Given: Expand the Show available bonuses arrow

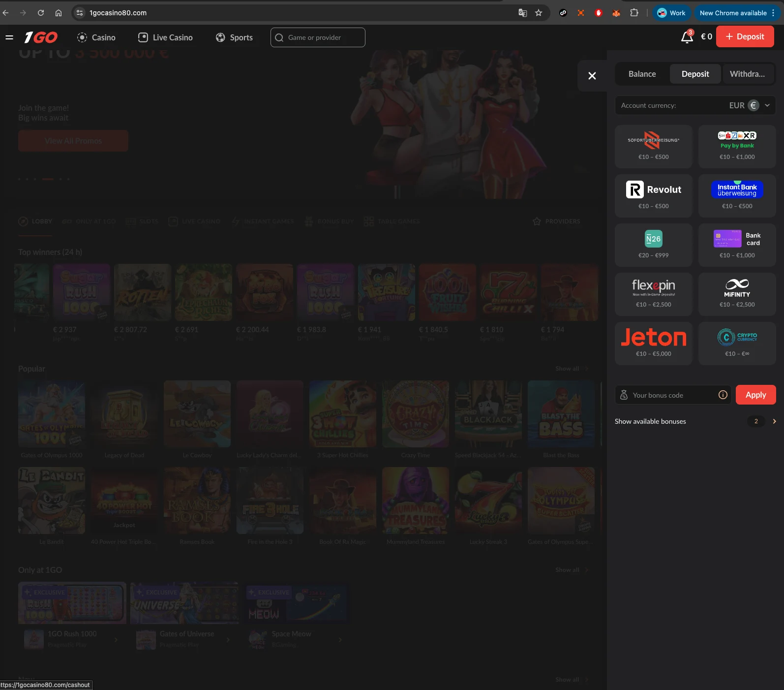Looking at the screenshot, I should coord(774,421).
